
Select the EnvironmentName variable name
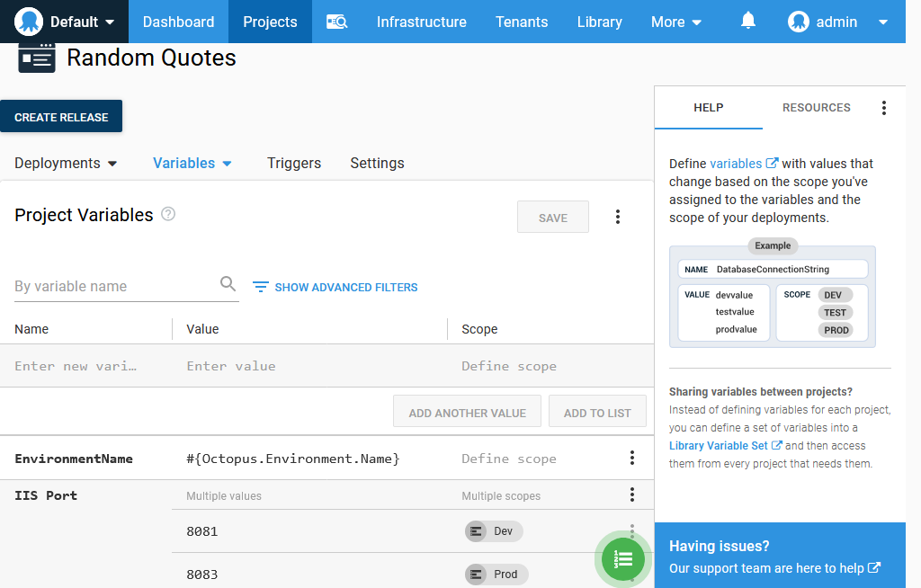(74, 459)
